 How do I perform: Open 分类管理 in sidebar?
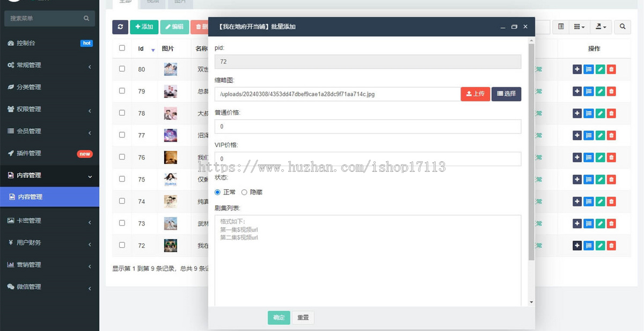click(x=49, y=87)
